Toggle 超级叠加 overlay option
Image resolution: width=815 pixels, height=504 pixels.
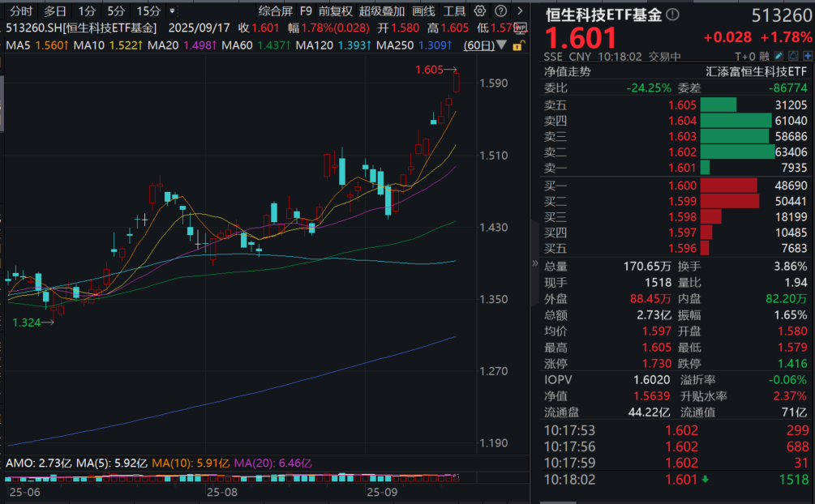click(x=381, y=11)
